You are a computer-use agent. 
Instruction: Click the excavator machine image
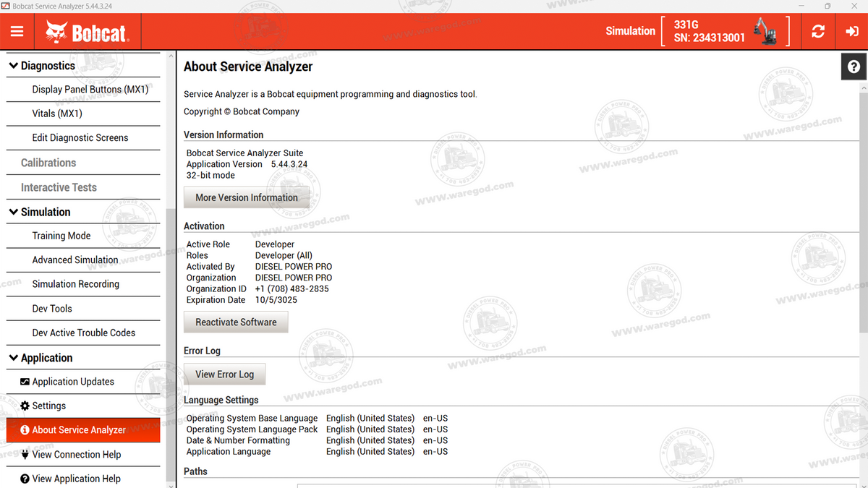(x=765, y=32)
